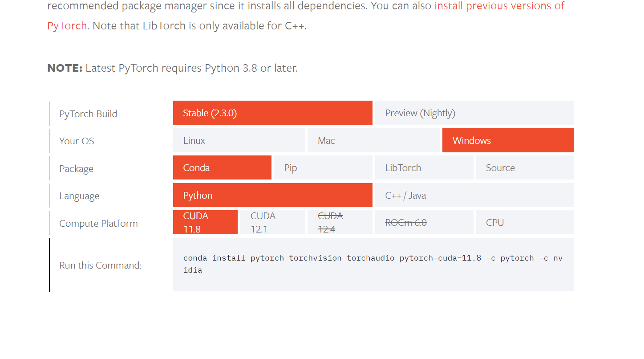The width and height of the screenshot is (644, 359).
Task: Select Linux as your OS
Action: (x=239, y=140)
